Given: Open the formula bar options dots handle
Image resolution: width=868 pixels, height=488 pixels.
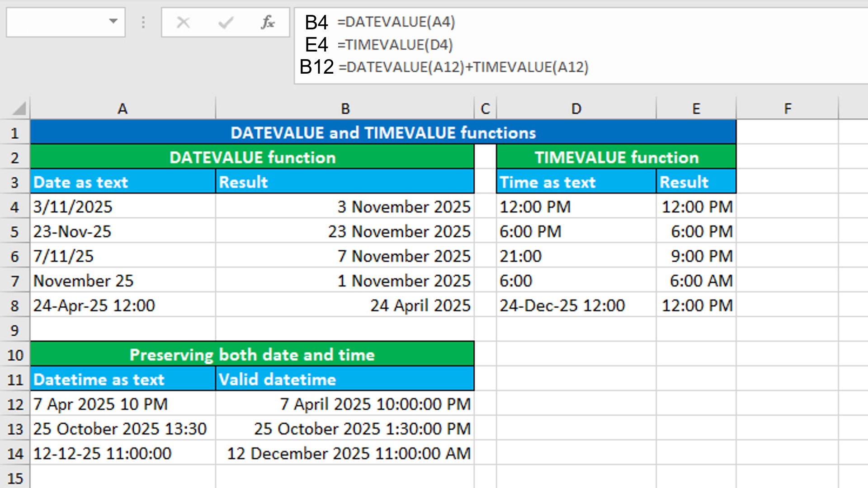Looking at the screenshot, I should pyautogui.click(x=143, y=22).
